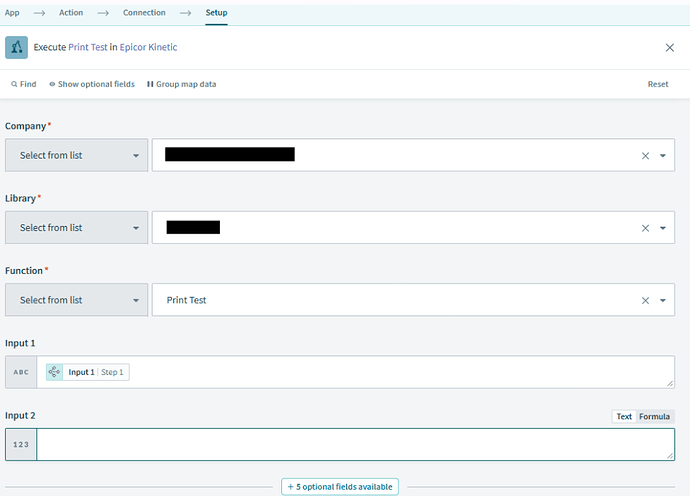Go to the Connection step tab

pos(144,13)
